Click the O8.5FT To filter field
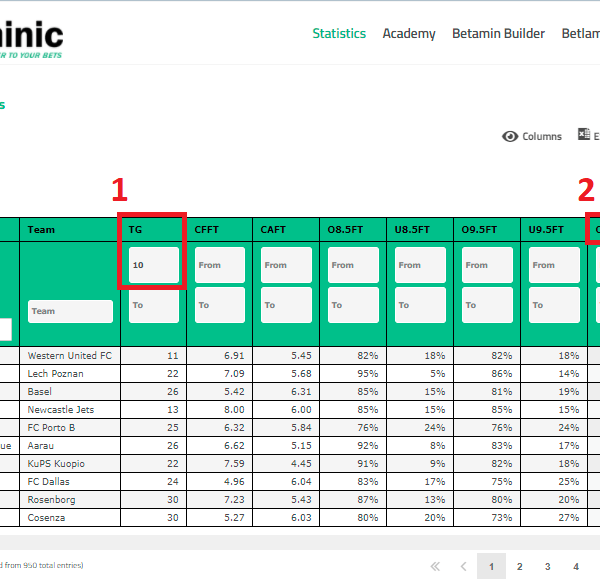The height and width of the screenshot is (584, 600). tap(354, 305)
